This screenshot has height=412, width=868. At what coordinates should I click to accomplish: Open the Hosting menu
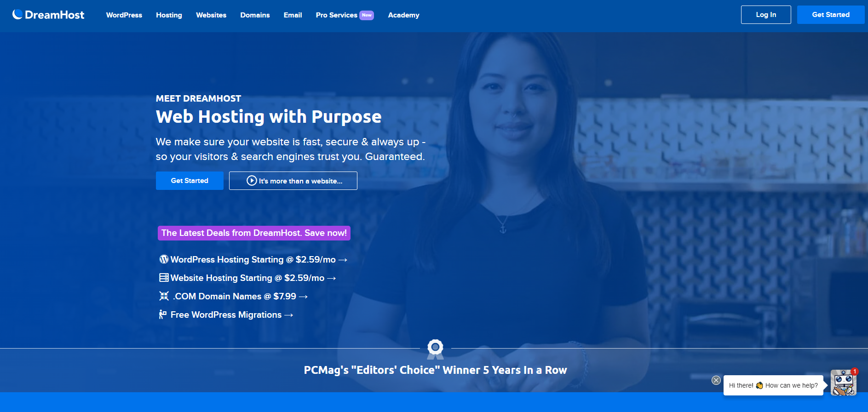[169, 15]
